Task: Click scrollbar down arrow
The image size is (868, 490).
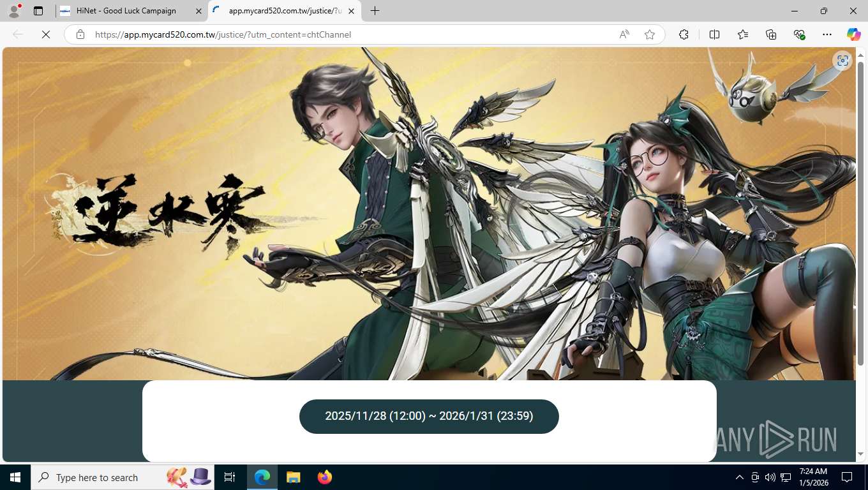Action: tap(861, 454)
